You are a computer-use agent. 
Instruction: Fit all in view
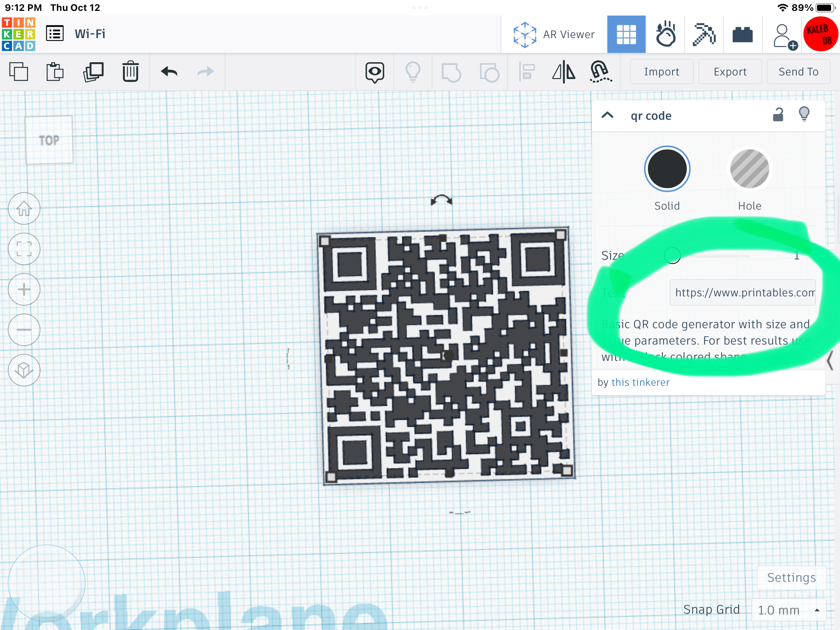tap(24, 249)
